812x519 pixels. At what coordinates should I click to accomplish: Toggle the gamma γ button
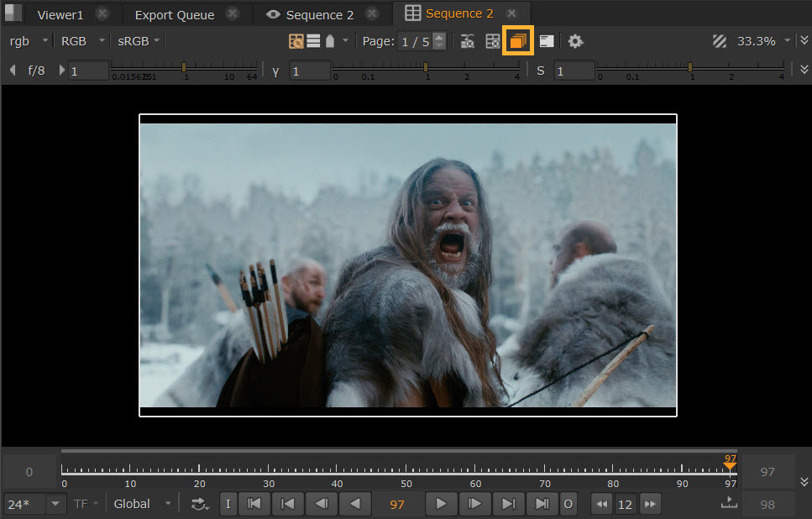[x=275, y=71]
